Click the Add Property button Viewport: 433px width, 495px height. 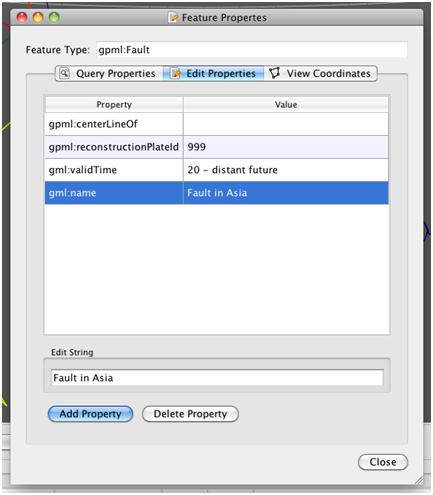click(x=90, y=414)
